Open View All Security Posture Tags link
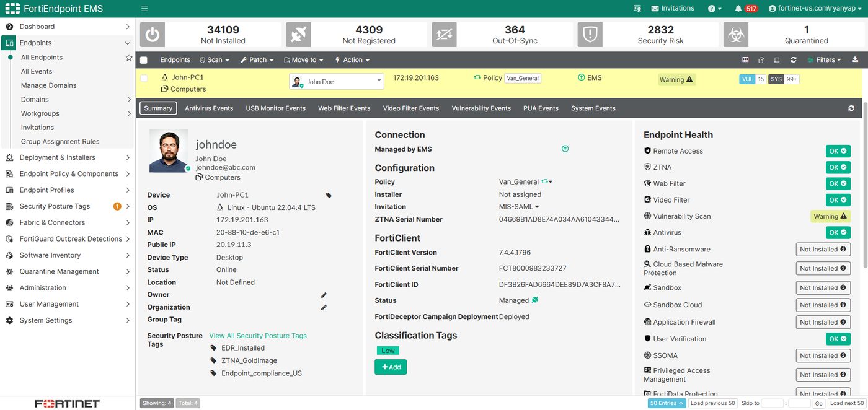Viewport: 868px width, 410px height. pyautogui.click(x=258, y=336)
